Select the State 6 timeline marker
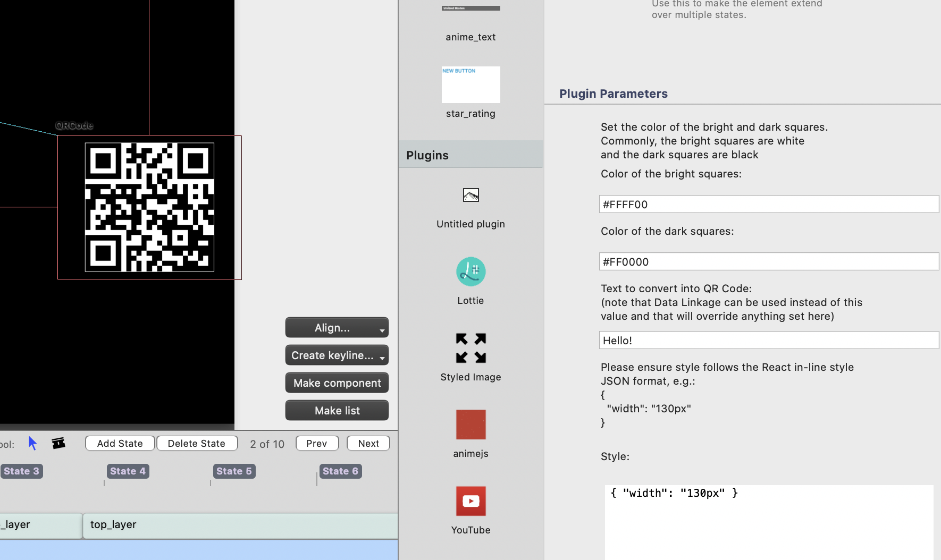Viewport: 941px width, 560px height. tap(340, 471)
